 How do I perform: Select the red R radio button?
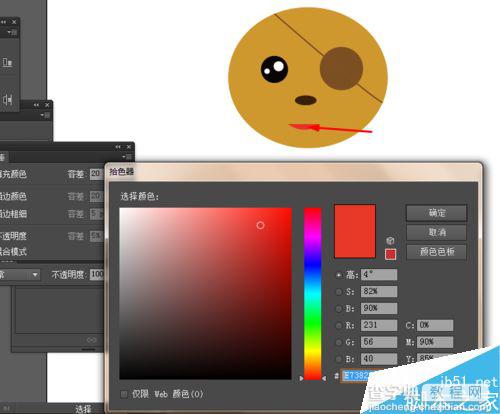[x=339, y=325]
